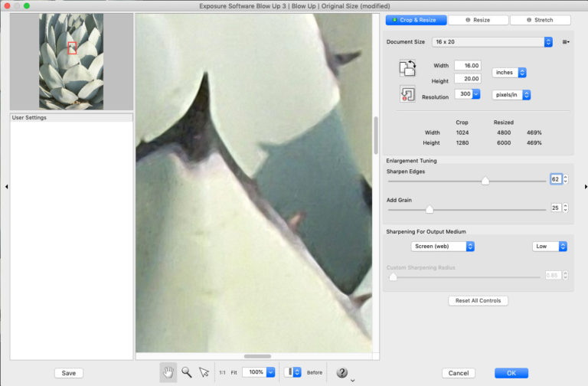Select the arrow Move tool

tap(204, 372)
